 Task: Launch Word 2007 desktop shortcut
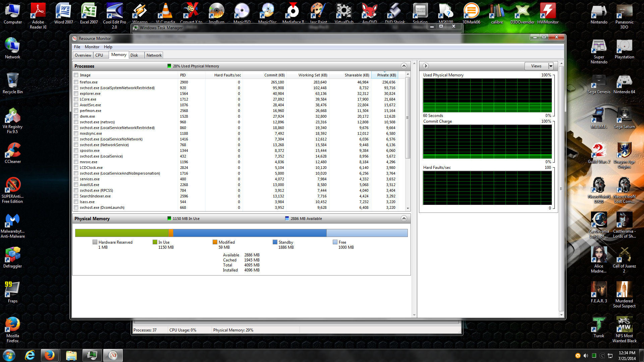click(63, 13)
